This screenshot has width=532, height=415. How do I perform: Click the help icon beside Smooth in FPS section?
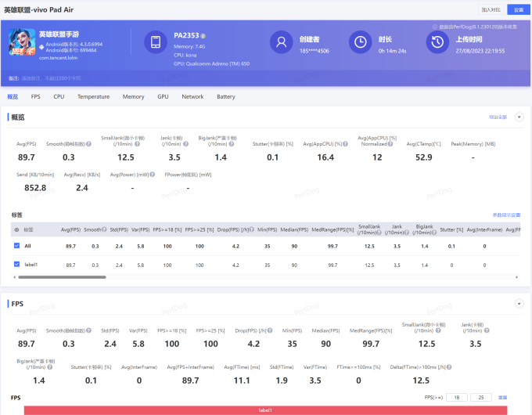88,330
